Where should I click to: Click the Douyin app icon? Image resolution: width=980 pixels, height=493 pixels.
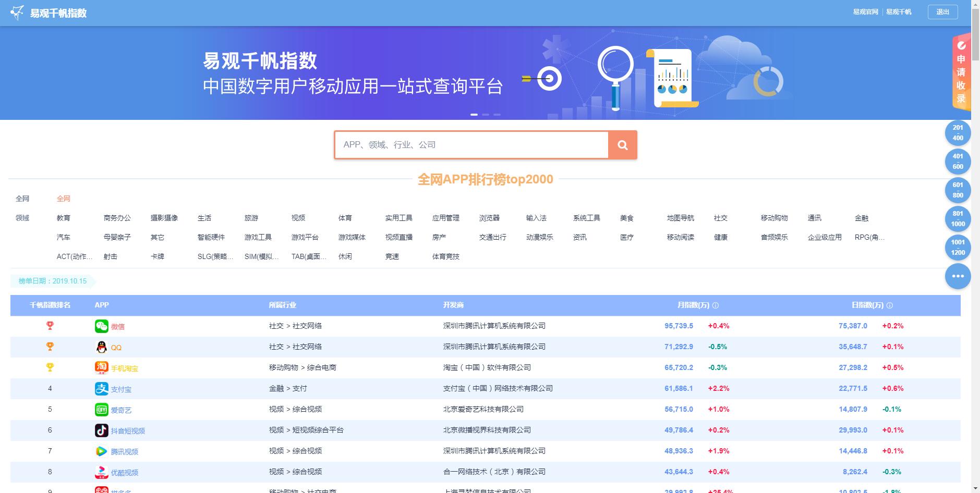[101, 430]
